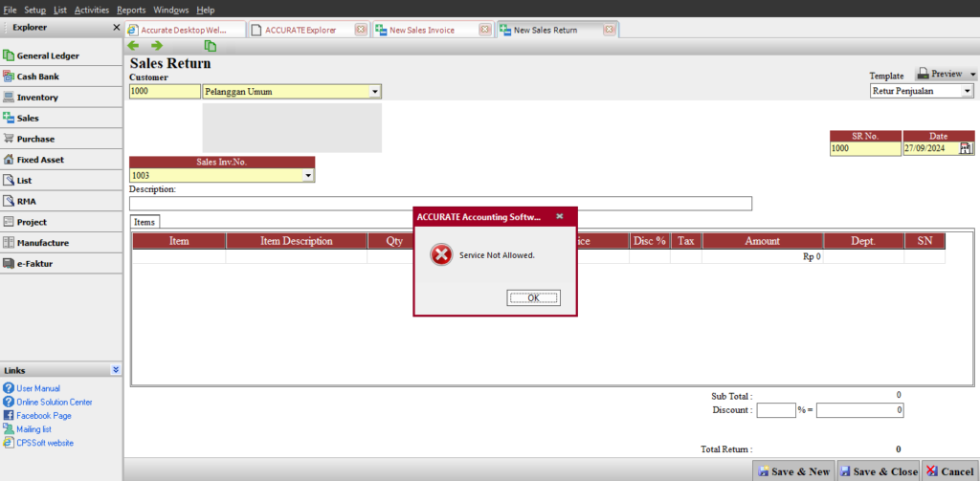This screenshot has width=980, height=481.
Task: Click the green copy transaction icon
Action: [211, 46]
